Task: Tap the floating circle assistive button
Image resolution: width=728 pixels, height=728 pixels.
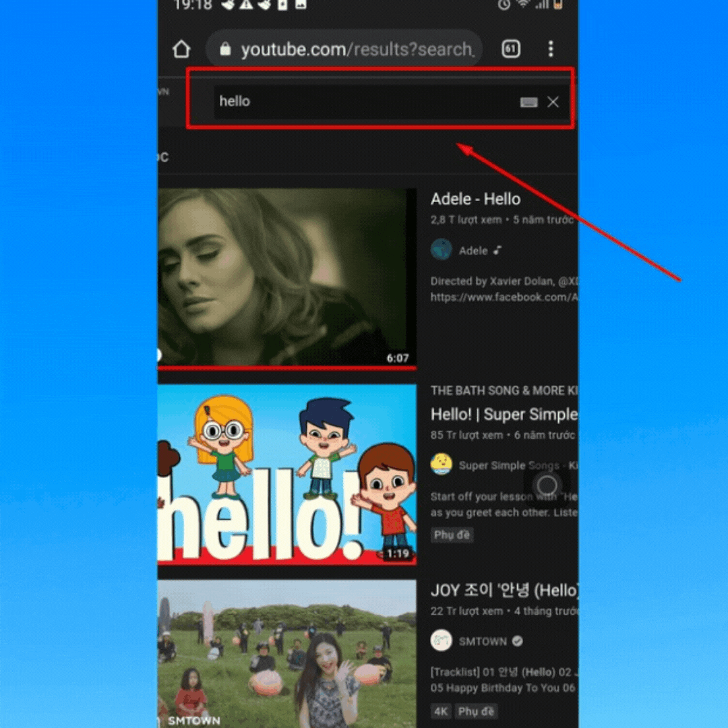Action: pos(547,485)
